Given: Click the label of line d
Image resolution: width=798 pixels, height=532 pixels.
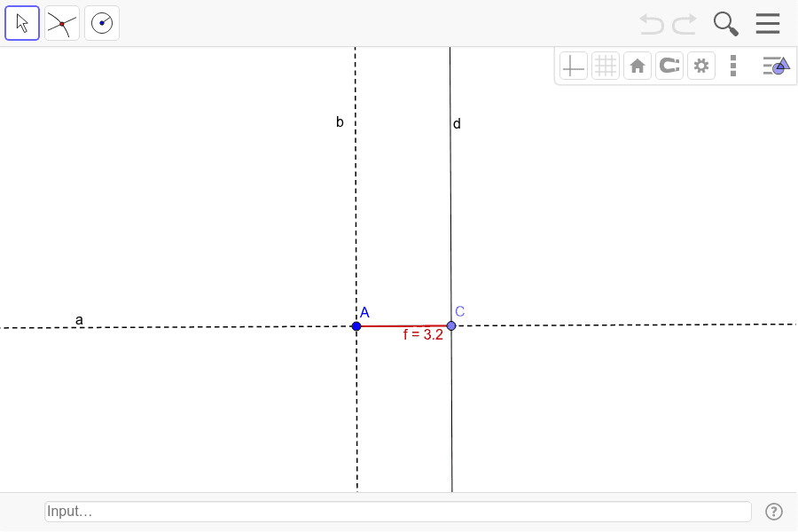Looking at the screenshot, I should pos(457,124).
